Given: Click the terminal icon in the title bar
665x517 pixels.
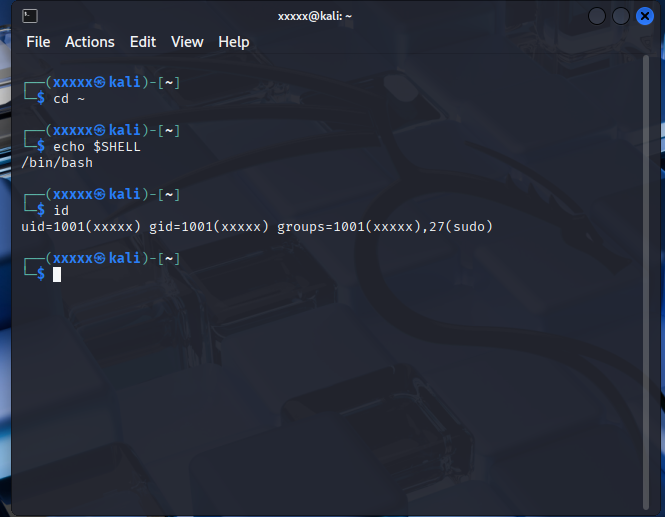Looking at the screenshot, I should pos(30,16).
